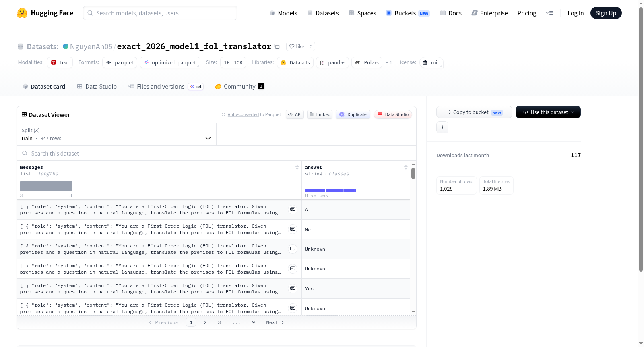Open conversation view for the row answered A
The image size is (644, 347).
[x=293, y=210]
